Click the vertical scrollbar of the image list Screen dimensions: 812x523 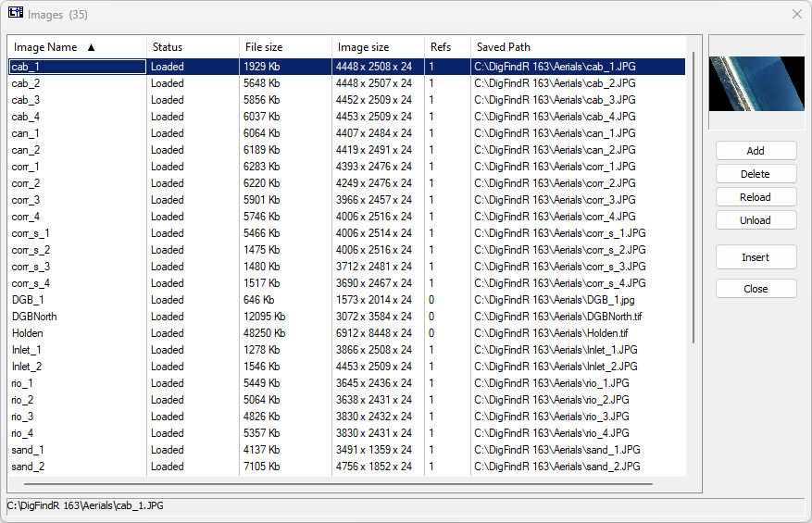[x=693, y=197]
